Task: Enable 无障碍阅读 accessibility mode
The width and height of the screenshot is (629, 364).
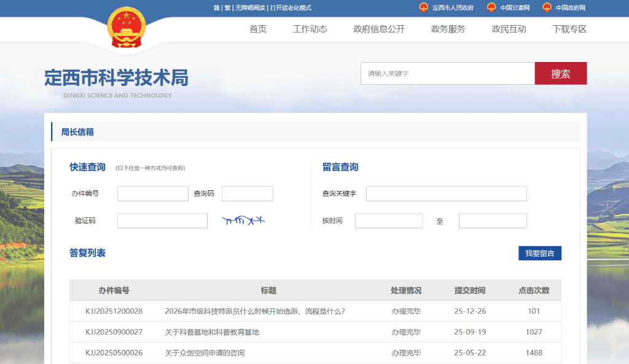Action: point(250,8)
